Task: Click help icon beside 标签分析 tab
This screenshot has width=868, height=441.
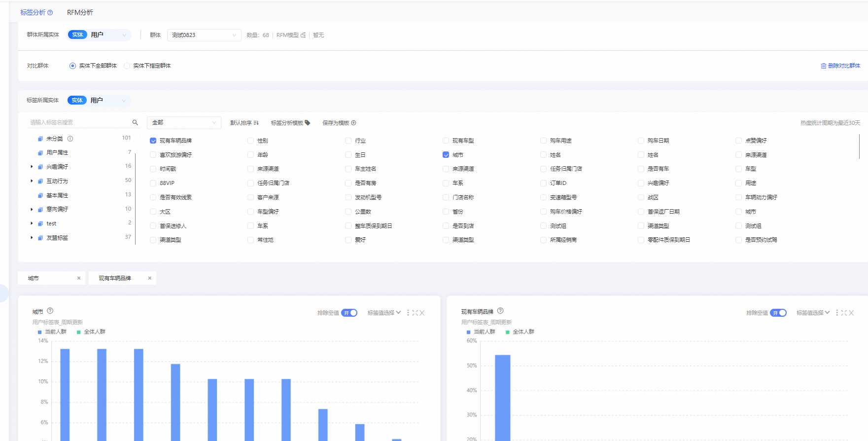Action: point(50,12)
